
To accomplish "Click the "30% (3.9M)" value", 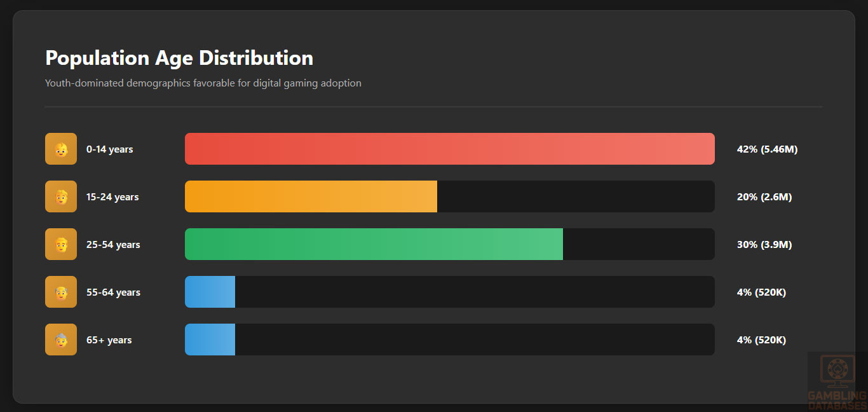I will (x=764, y=245).
